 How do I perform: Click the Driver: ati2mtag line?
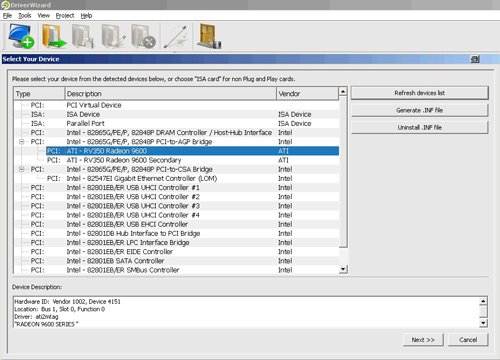(36, 317)
